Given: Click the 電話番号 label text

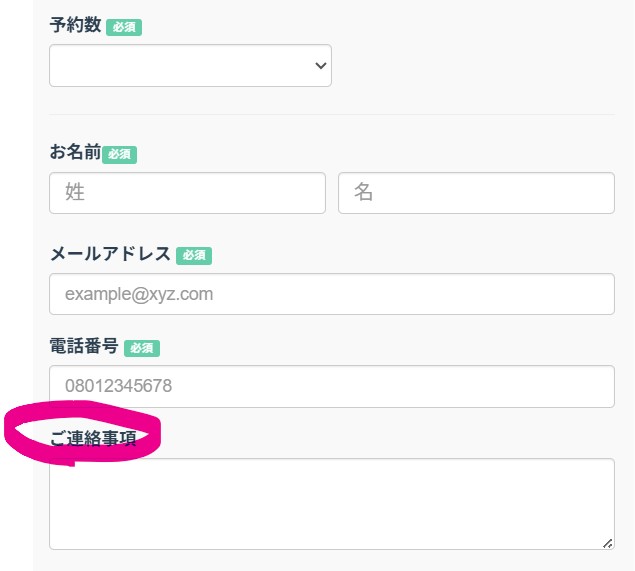Looking at the screenshot, I should tap(84, 346).
